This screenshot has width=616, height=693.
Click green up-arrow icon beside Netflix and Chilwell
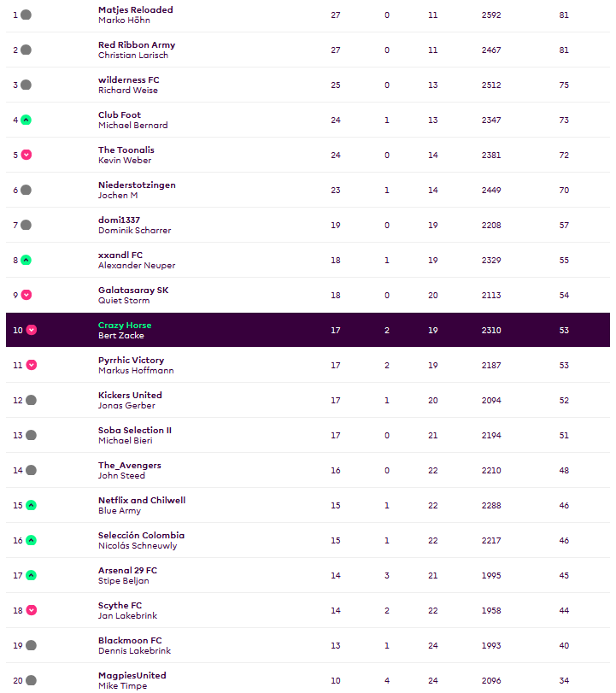[31, 505]
